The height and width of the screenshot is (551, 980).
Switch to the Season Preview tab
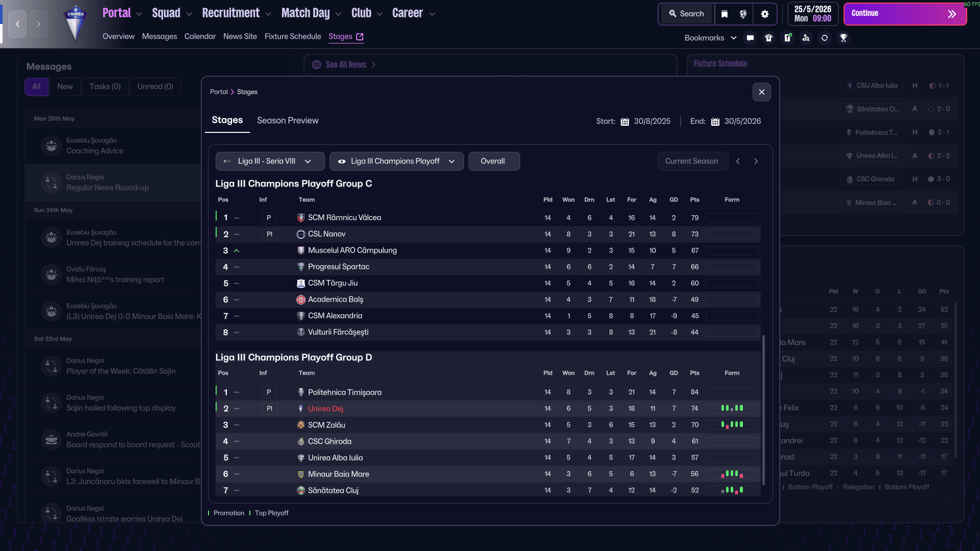coord(288,121)
